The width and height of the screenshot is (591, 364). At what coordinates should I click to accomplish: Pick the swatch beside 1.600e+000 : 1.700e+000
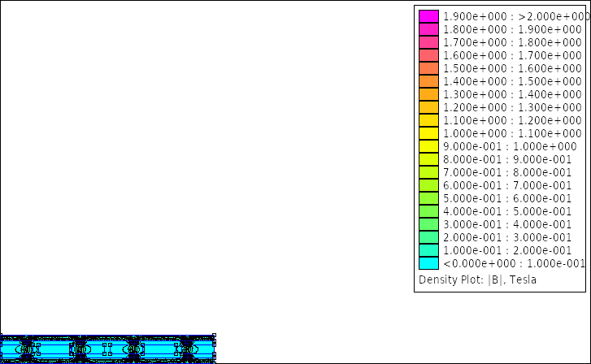pos(428,55)
